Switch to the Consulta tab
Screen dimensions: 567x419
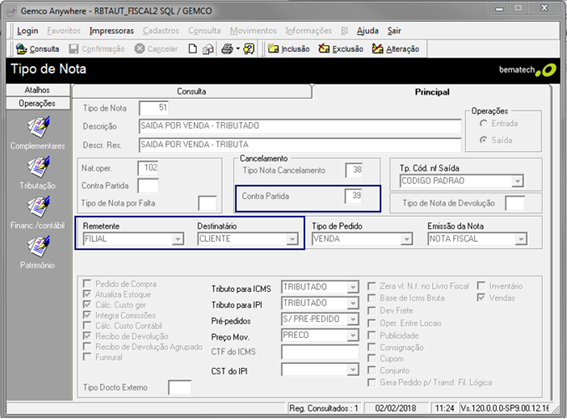click(x=192, y=91)
